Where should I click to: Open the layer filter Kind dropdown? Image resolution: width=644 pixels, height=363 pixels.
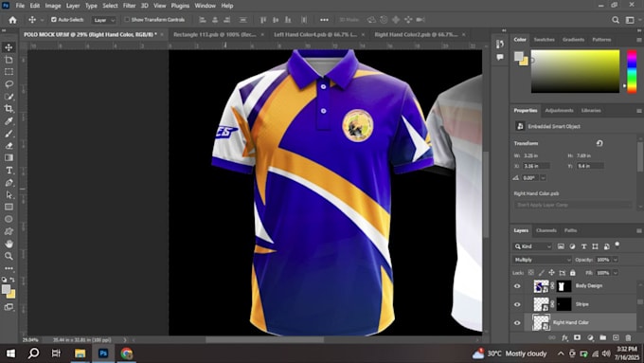pyautogui.click(x=532, y=246)
